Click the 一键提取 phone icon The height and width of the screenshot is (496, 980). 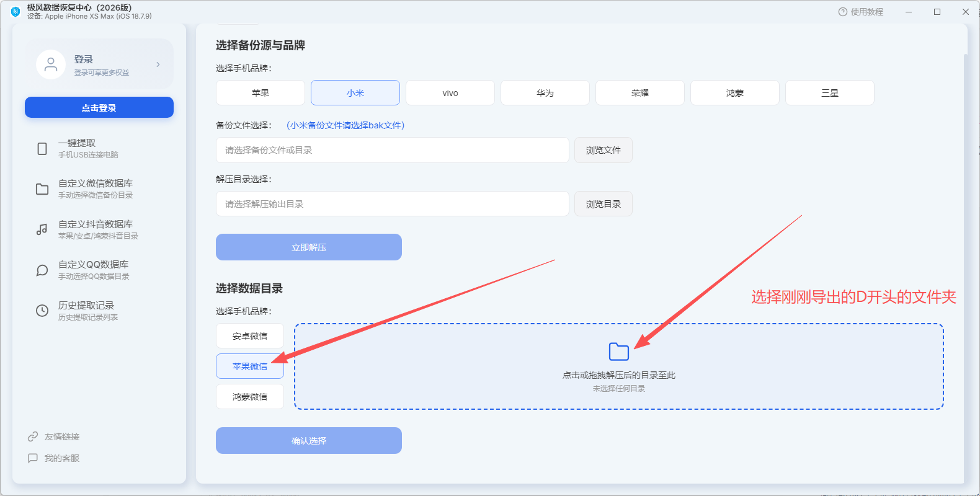(42, 149)
